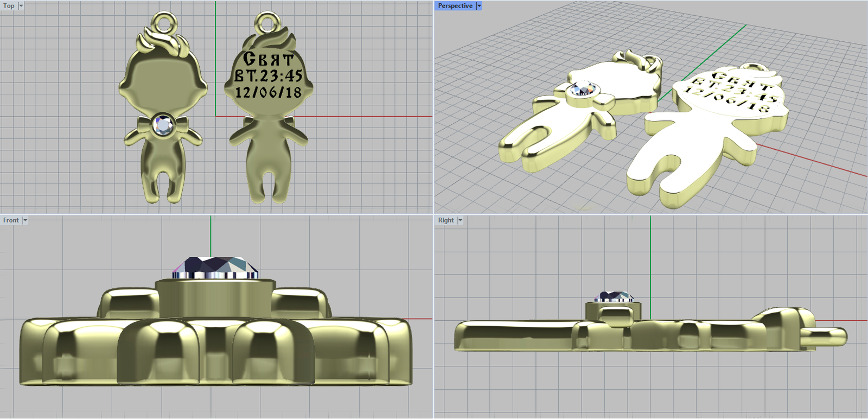Click the Front viewport title label

(x=10, y=220)
